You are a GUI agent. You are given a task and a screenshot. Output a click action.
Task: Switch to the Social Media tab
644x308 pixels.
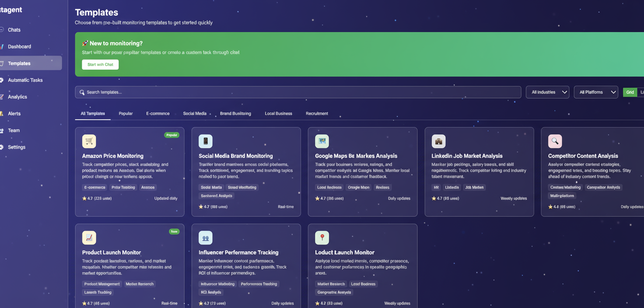195,113
